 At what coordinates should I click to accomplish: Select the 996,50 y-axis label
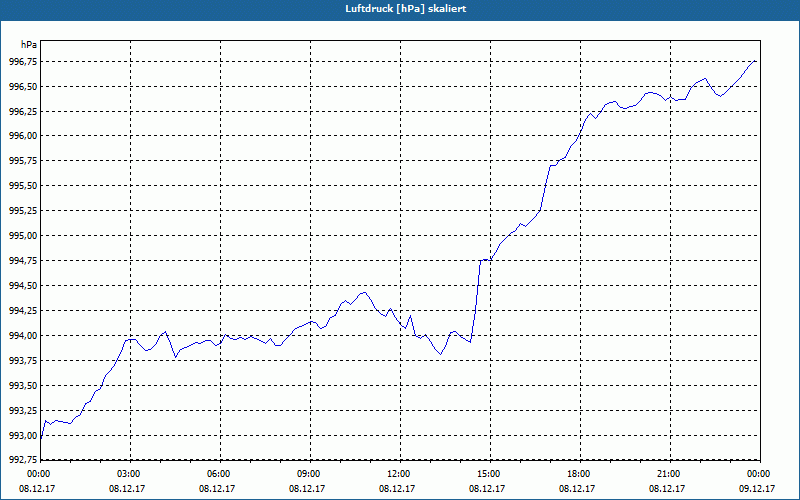coord(23,87)
